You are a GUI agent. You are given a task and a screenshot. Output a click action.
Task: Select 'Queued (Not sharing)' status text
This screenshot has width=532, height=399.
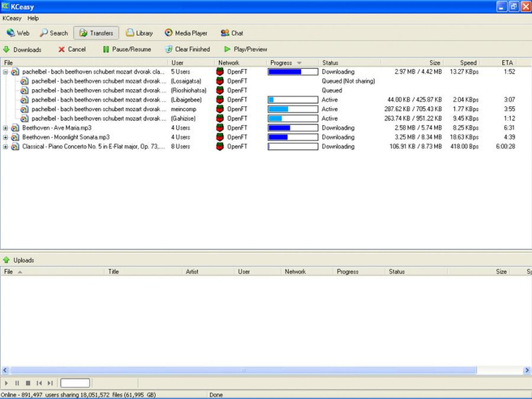(x=348, y=81)
